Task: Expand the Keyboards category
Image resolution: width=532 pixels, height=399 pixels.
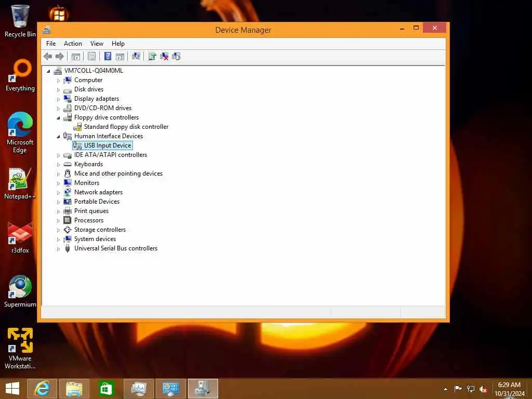Action: [x=58, y=165]
